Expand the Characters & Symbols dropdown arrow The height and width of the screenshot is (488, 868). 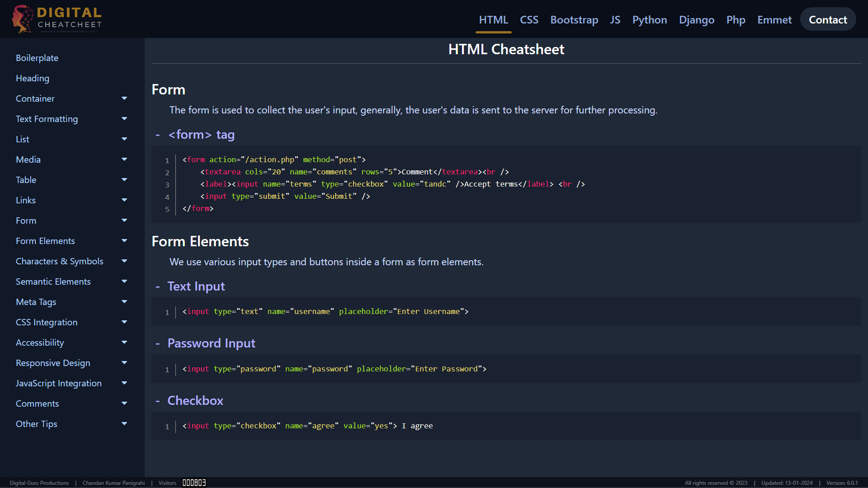(x=124, y=261)
